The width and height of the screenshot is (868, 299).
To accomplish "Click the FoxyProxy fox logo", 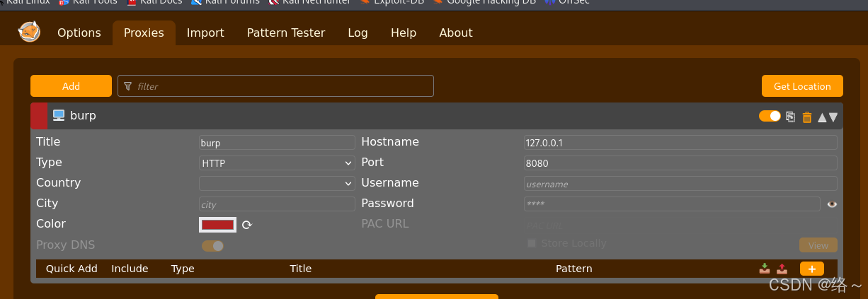I will pos(29,32).
